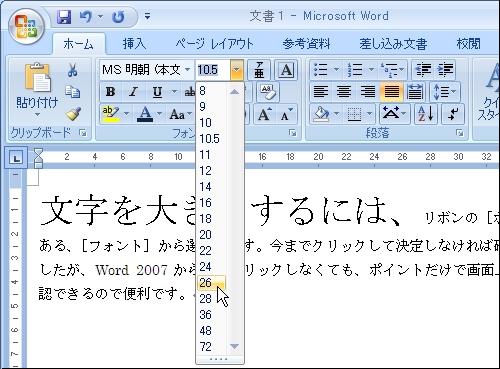This screenshot has width=500, height=369.
Task: Switch to the ホーム tab
Action: pyautogui.click(x=78, y=44)
